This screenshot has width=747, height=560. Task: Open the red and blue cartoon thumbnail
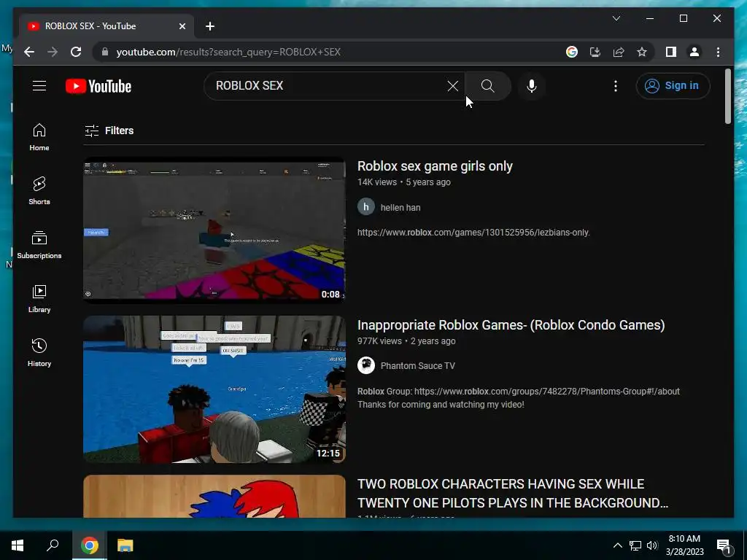pyautogui.click(x=214, y=496)
